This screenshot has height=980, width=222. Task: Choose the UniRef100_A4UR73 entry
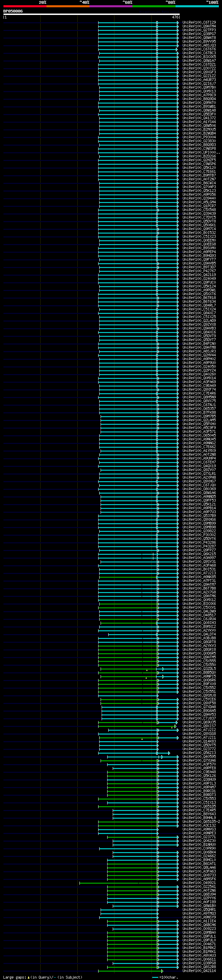click(x=199, y=80)
